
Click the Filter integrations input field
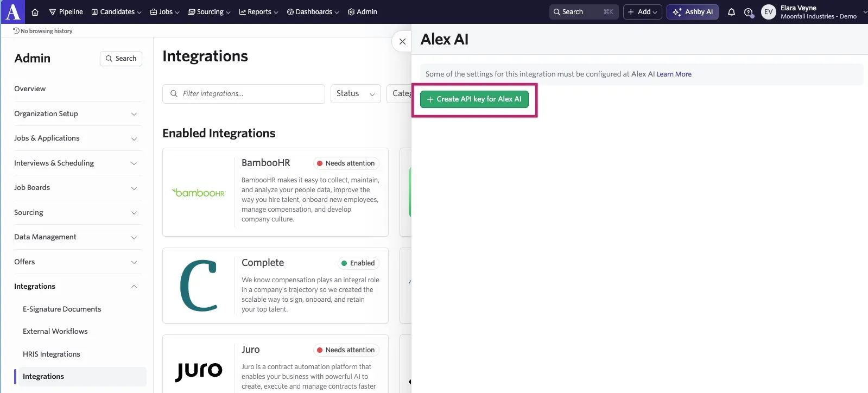click(x=244, y=94)
